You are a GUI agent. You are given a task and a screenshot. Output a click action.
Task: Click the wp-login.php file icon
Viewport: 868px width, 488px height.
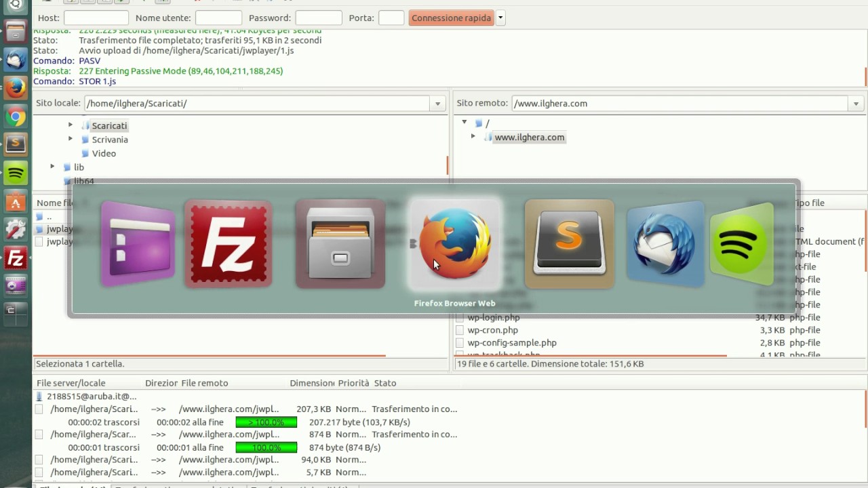point(459,317)
